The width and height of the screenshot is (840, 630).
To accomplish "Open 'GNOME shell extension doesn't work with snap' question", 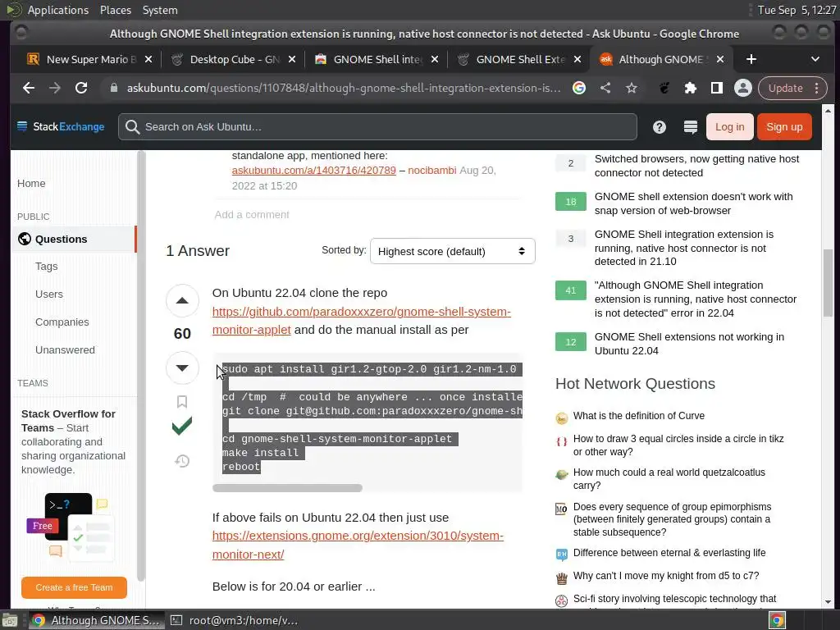I will coord(694,203).
